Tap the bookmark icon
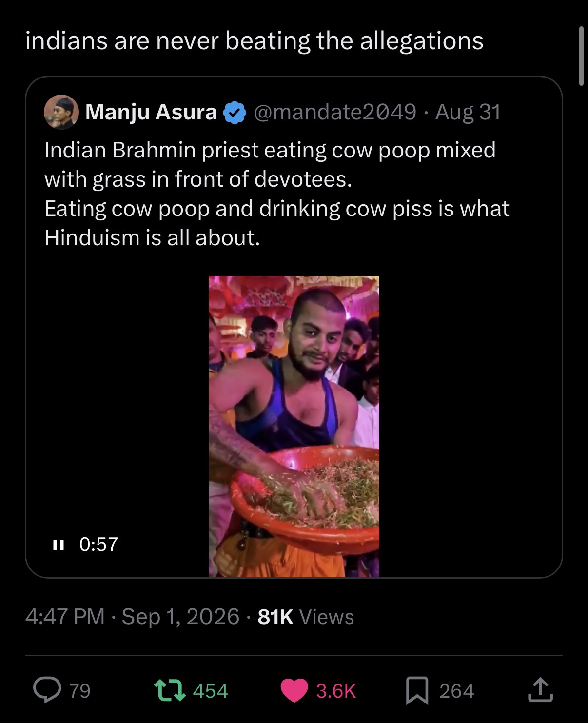 (x=417, y=691)
